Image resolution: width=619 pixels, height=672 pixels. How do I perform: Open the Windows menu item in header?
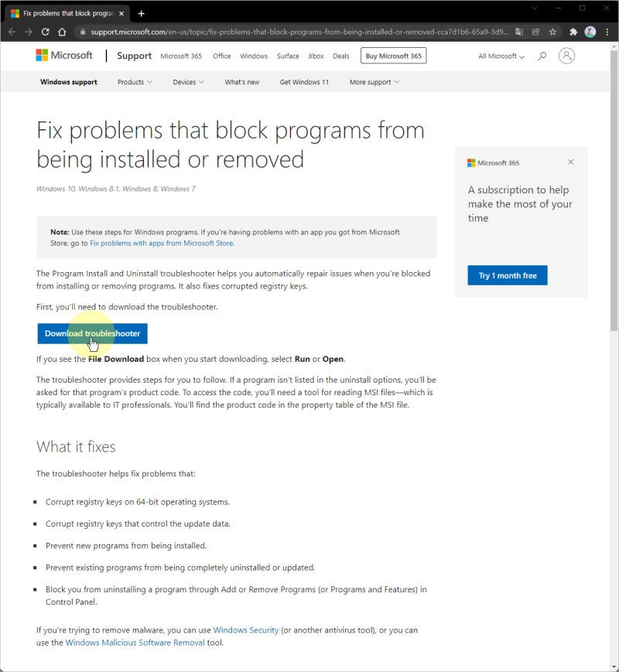click(254, 56)
